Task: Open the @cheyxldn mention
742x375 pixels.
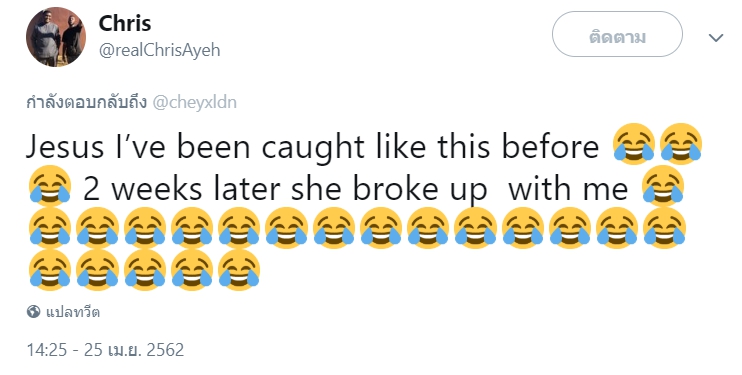Action: (194, 102)
